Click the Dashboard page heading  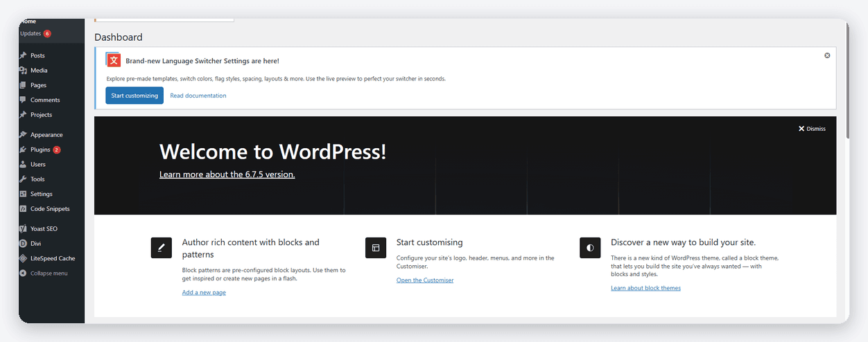click(x=119, y=37)
